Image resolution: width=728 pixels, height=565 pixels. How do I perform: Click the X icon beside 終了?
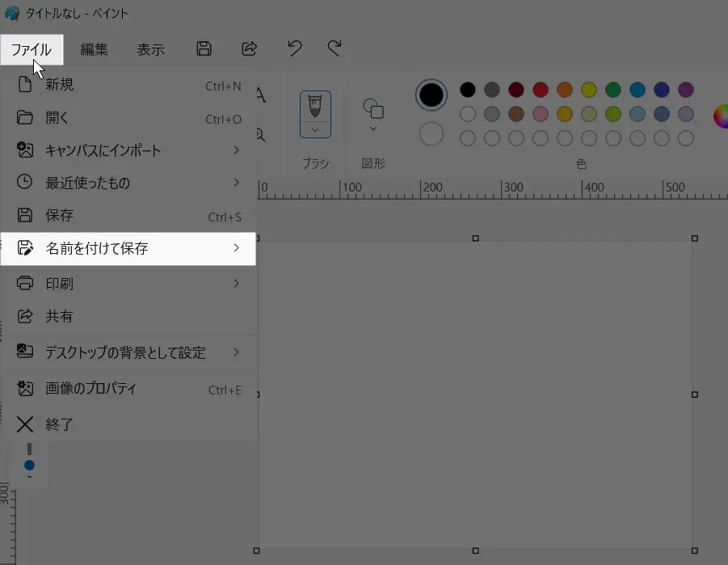pyautogui.click(x=24, y=424)
